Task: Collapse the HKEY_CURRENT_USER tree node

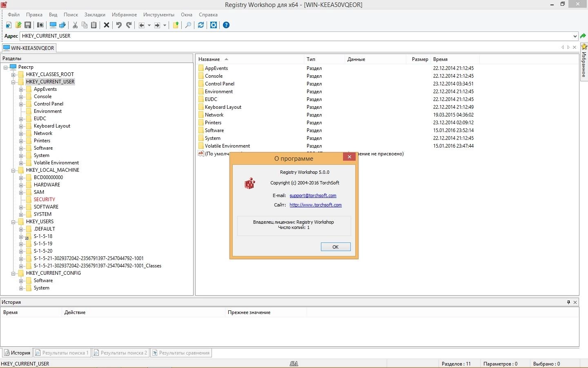Action: pos(13,82)
